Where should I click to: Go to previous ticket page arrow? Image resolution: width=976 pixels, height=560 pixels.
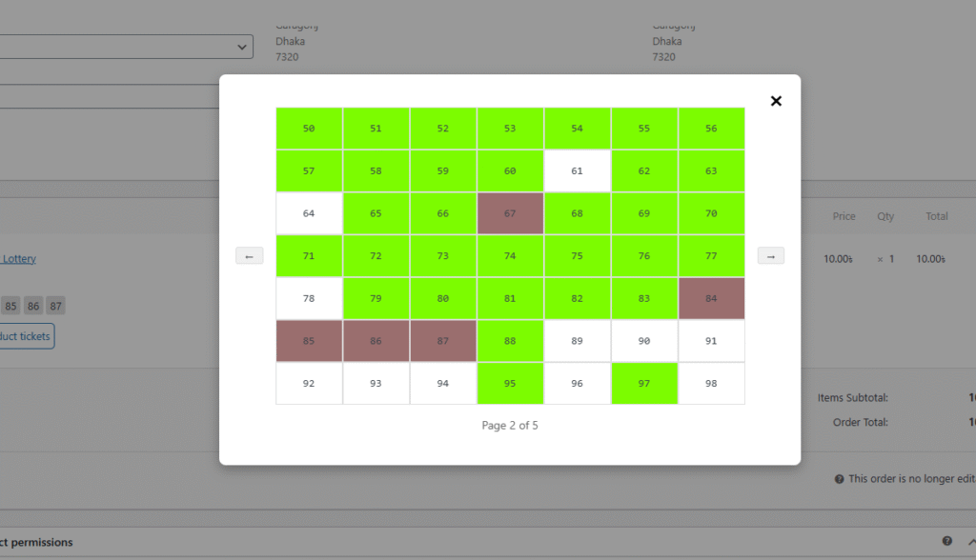249,256
